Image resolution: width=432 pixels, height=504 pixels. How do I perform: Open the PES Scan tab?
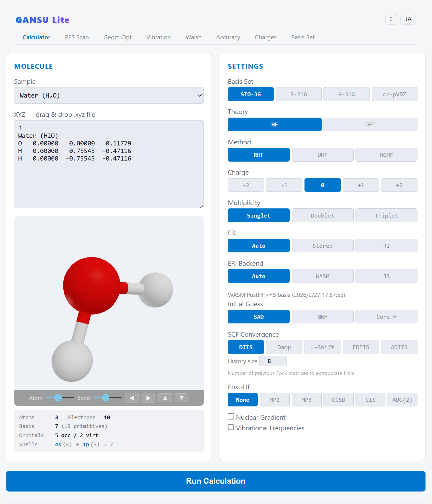[77, 37]
